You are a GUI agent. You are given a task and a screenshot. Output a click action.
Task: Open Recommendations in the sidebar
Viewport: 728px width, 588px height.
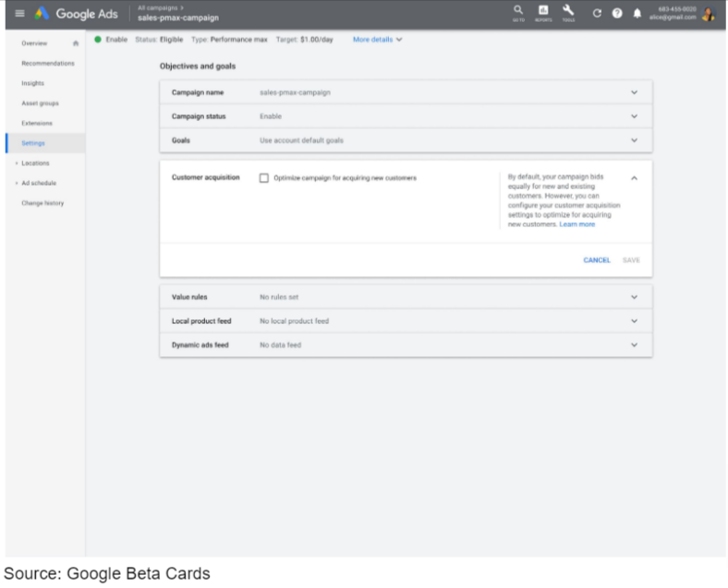[x=48, y=63]
